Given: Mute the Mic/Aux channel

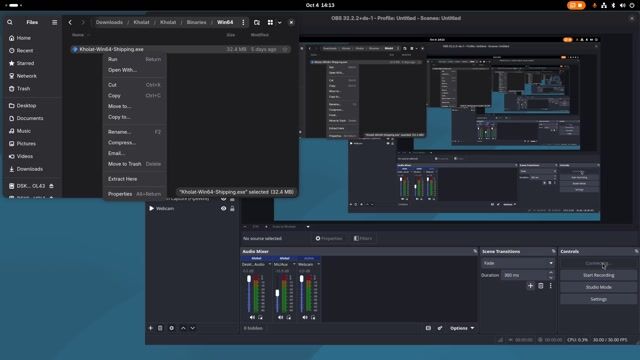Looking at the screenshot, I should click(280, 317).
